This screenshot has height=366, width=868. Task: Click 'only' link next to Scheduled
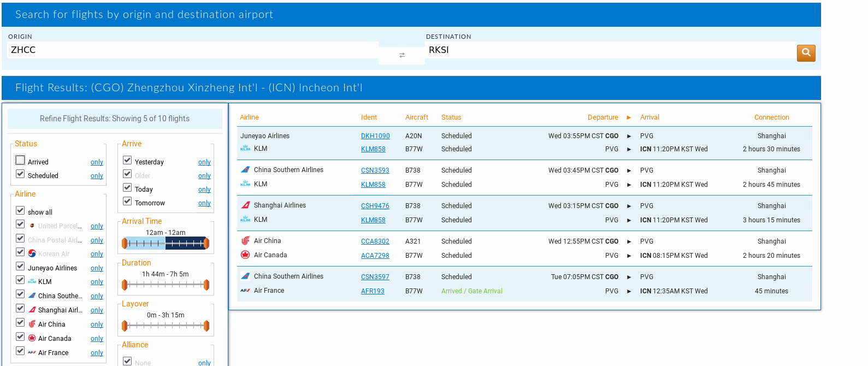point(97,176)
